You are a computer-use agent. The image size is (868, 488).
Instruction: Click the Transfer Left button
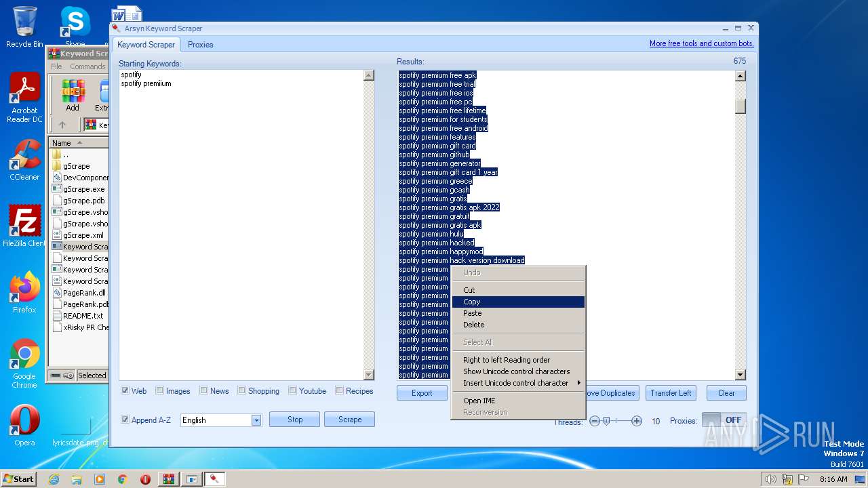[671, 393]
